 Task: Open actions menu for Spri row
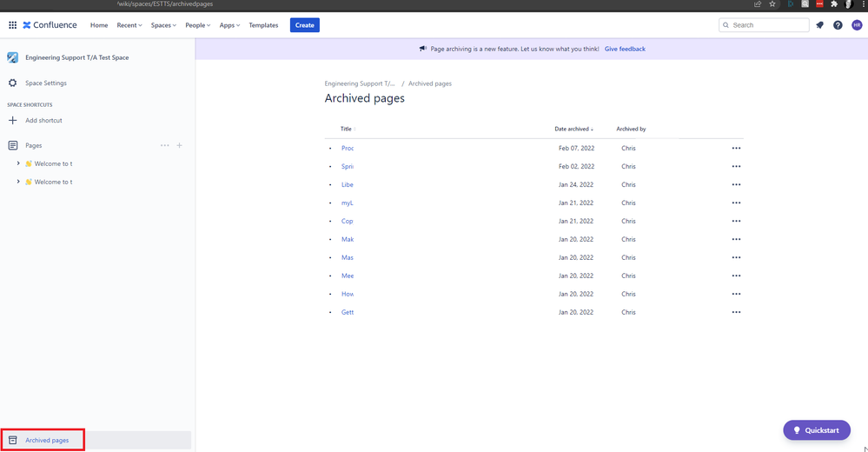(x=736, y=167)
